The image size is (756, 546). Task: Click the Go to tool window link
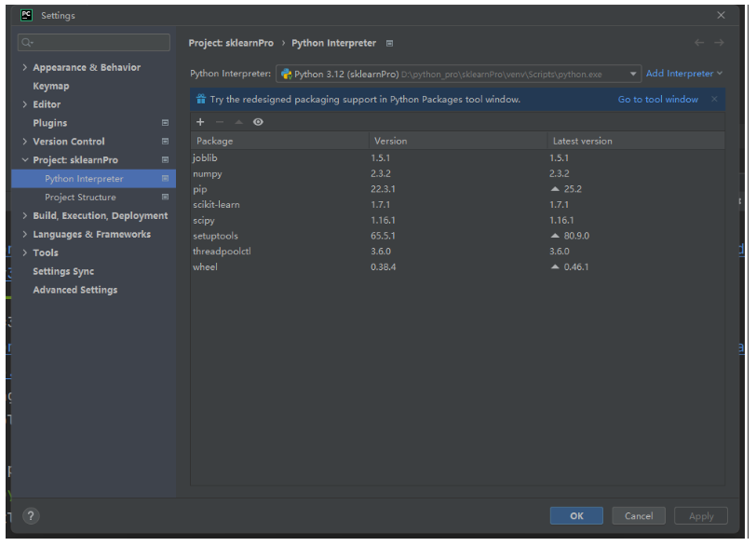[658, 100]
